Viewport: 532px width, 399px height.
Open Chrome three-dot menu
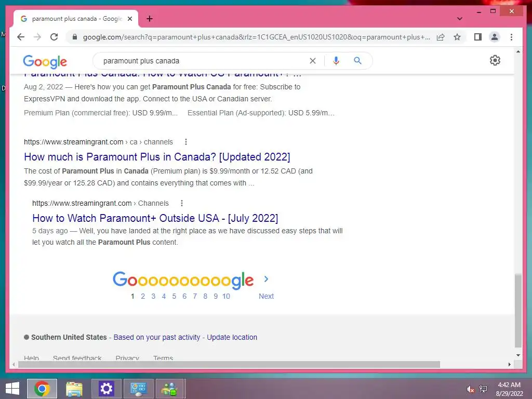click(511, 37)
